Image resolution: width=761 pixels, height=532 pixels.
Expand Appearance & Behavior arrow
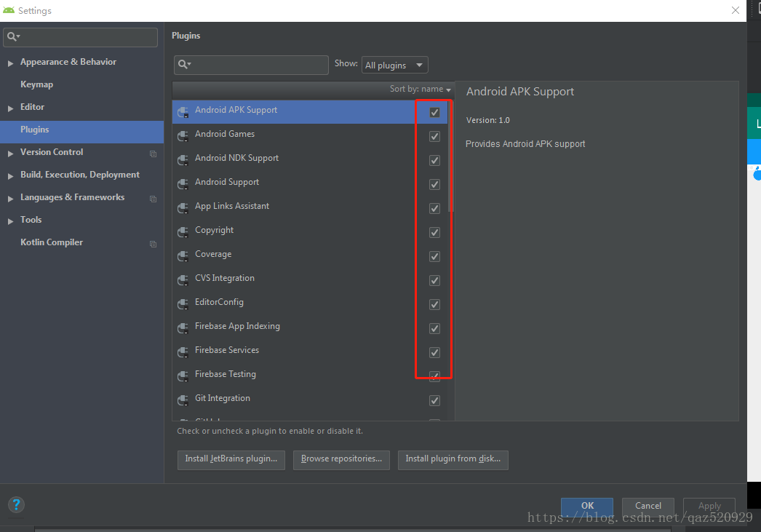pos(10,63)
